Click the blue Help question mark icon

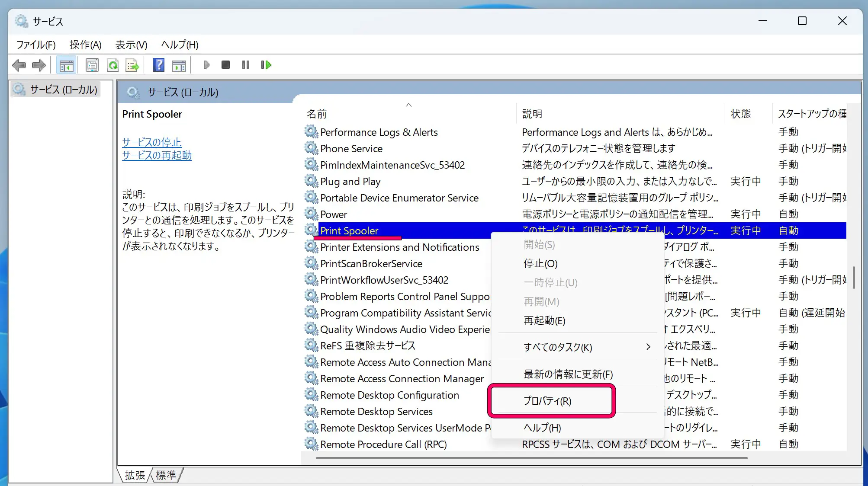[159, 65]
